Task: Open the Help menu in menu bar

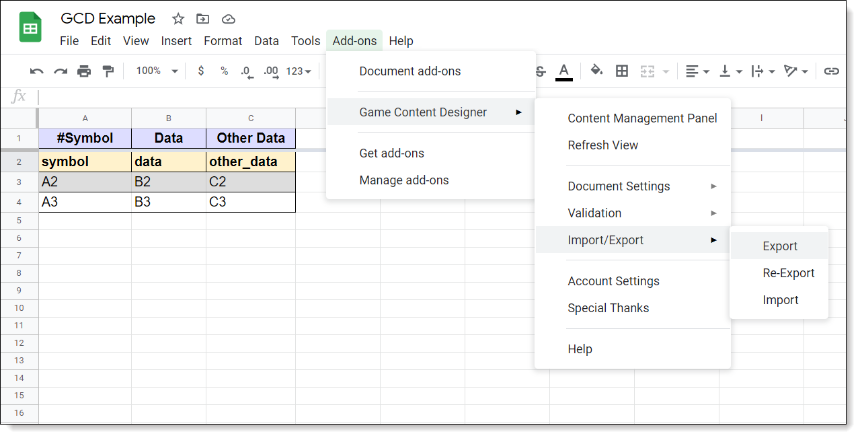Action: pos(401,41)
